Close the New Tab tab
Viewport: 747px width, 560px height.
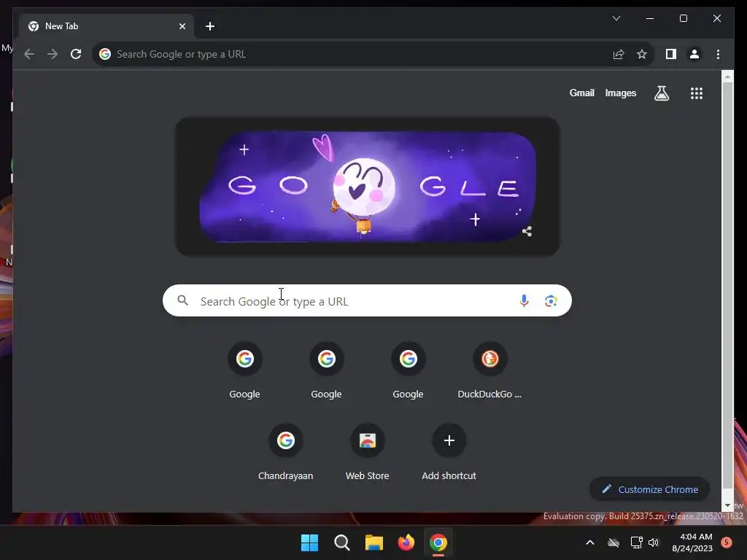pos(182,26)
